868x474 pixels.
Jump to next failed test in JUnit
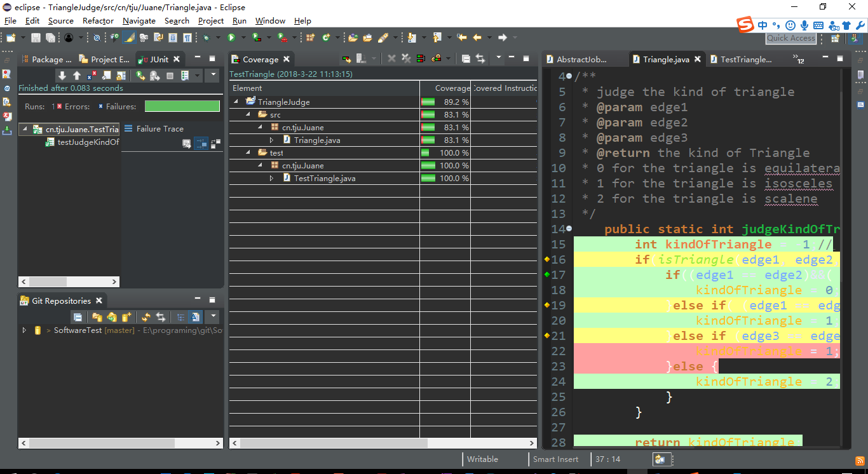[x=62, y=76]
